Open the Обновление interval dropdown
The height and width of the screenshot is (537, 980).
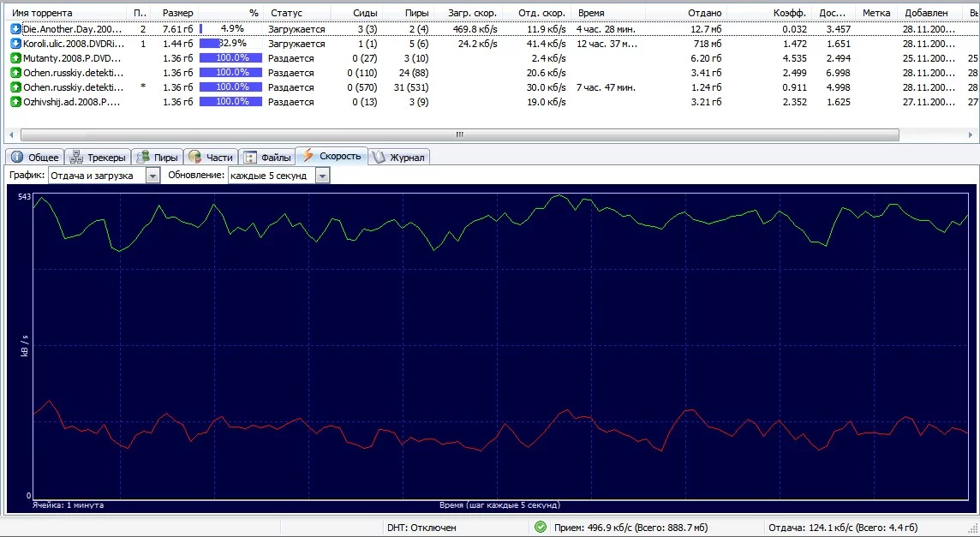point(322,176)
